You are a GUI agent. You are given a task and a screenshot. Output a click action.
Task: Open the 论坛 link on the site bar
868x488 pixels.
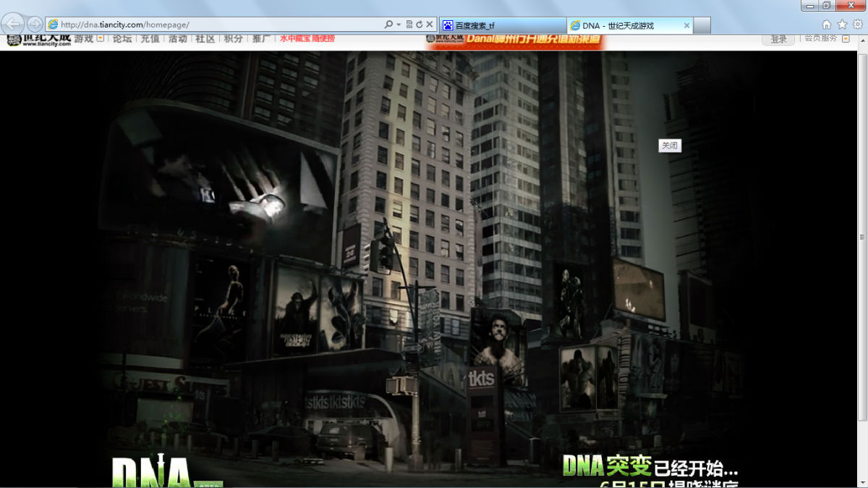tap(122, 38)
